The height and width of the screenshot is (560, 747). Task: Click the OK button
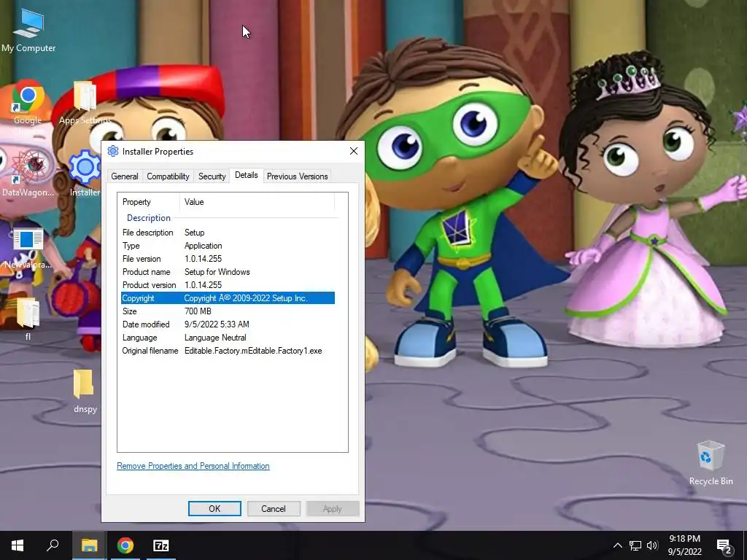pos(214,508)
